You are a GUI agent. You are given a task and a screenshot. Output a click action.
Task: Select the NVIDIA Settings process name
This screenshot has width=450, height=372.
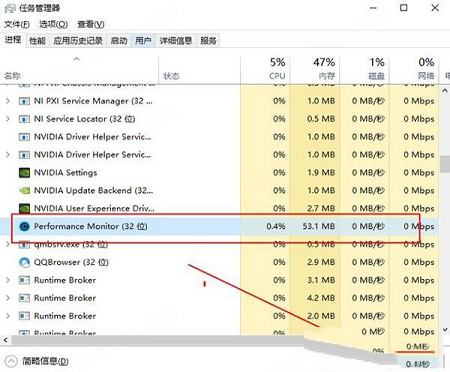66,173
